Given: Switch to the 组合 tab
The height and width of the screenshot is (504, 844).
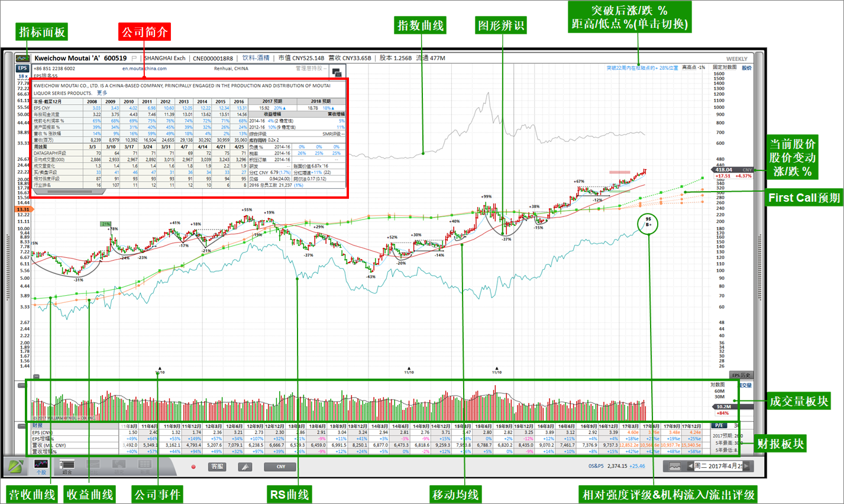Looking at the screenshot, I should click(x=67, y=466).
